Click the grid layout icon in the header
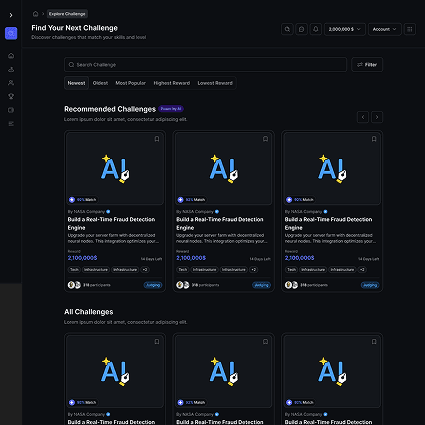Viewport: 425px width, 425px height. pyautogui.click(x=410, y=29)
